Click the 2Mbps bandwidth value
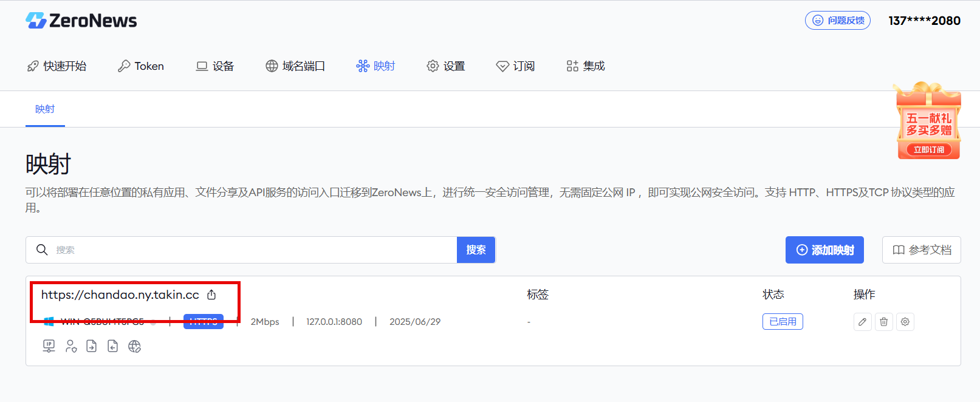The height and width of the screenshot is (402, 980). click(265, 322)
